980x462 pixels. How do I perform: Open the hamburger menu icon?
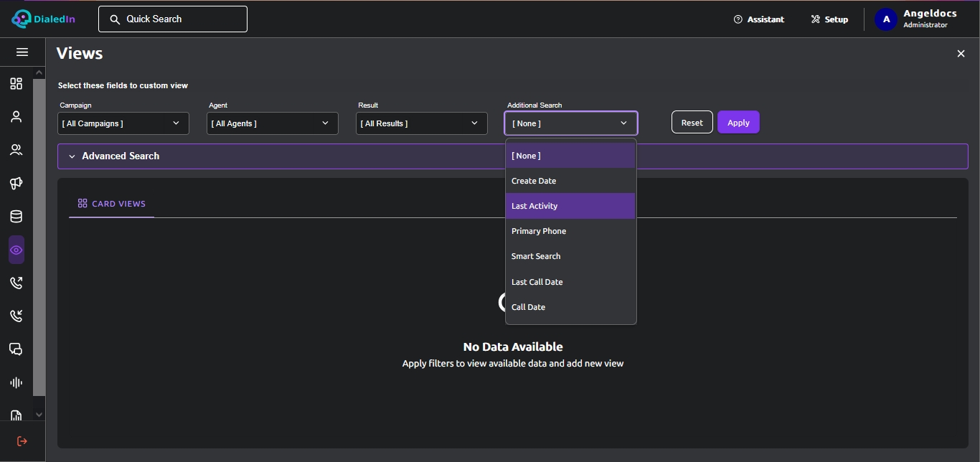[22, 52]
